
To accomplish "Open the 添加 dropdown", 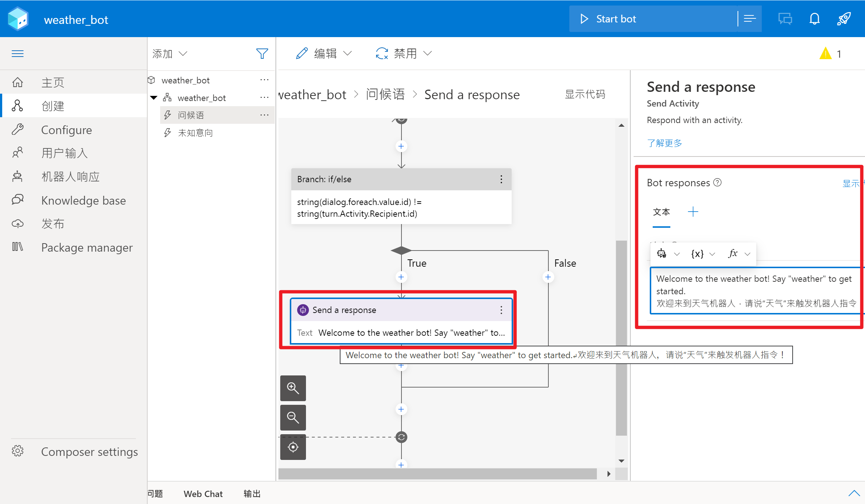I will (170, 54).
